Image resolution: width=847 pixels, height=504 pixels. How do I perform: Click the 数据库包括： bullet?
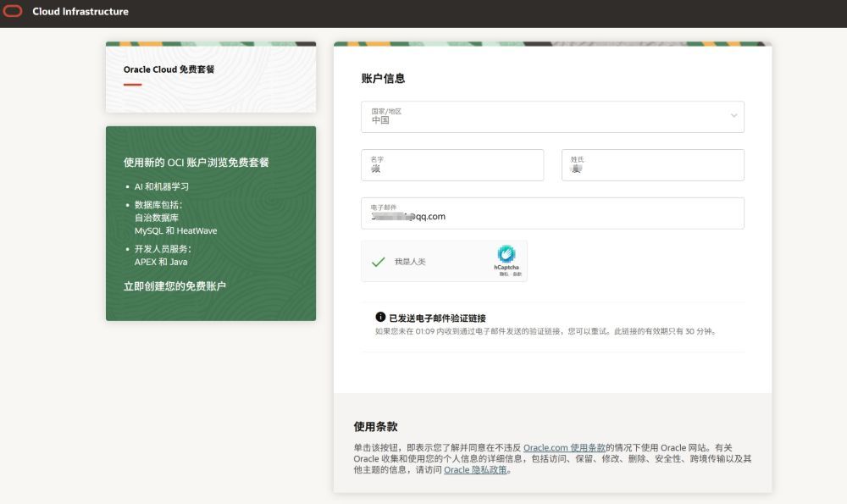click(x=158, y=205)
